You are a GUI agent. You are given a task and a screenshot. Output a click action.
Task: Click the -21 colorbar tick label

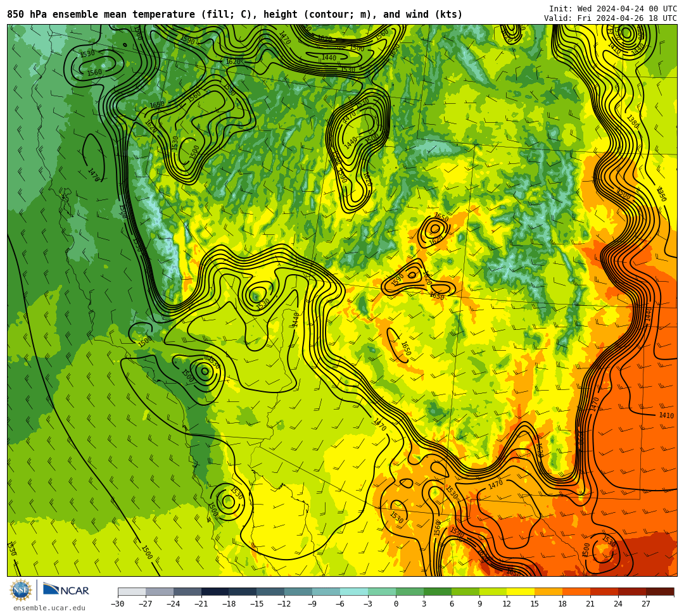201,604
